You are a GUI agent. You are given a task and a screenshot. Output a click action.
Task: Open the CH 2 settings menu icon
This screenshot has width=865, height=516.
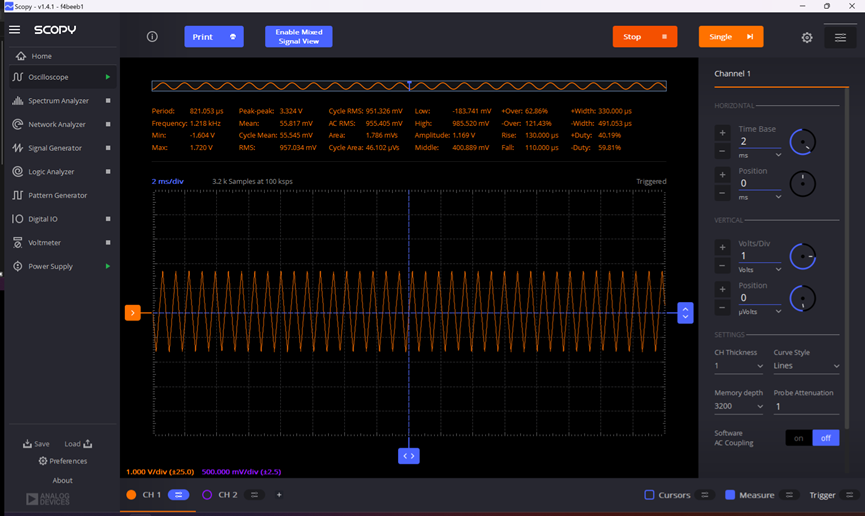click(x=254, y=495)
